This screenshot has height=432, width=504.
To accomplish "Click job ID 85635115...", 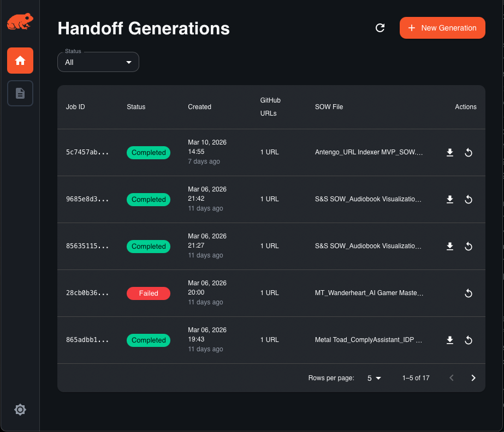I will (x=87, y=246).
